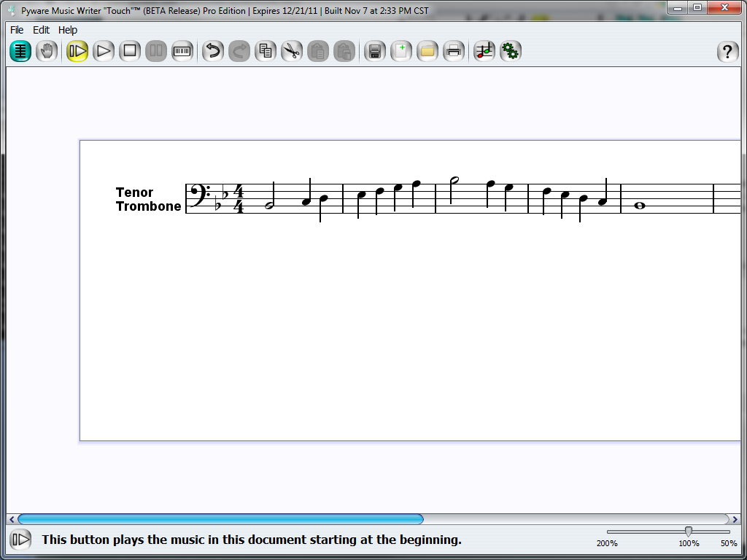Select the staff edit mode icon
Screen dimensions: 747x560
click(x=20, y=51)
